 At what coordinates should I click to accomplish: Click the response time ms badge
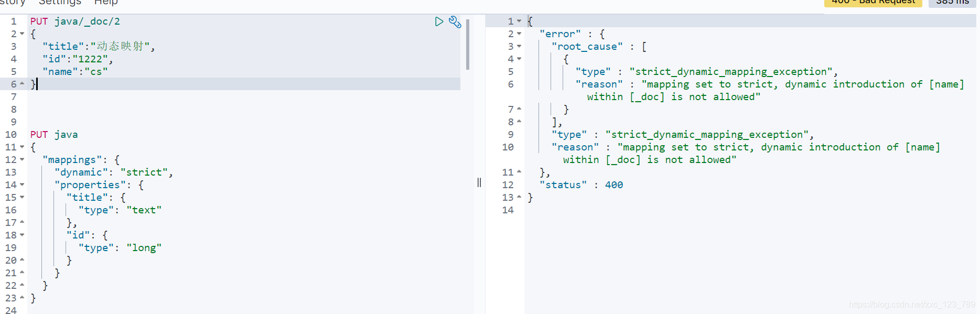point(952,3)
